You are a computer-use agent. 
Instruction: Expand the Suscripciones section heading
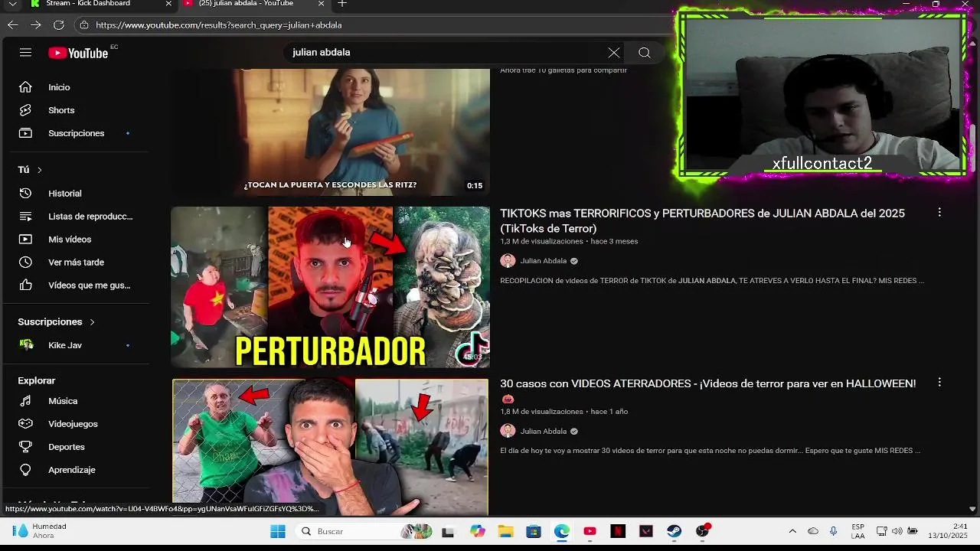point(56,322)
